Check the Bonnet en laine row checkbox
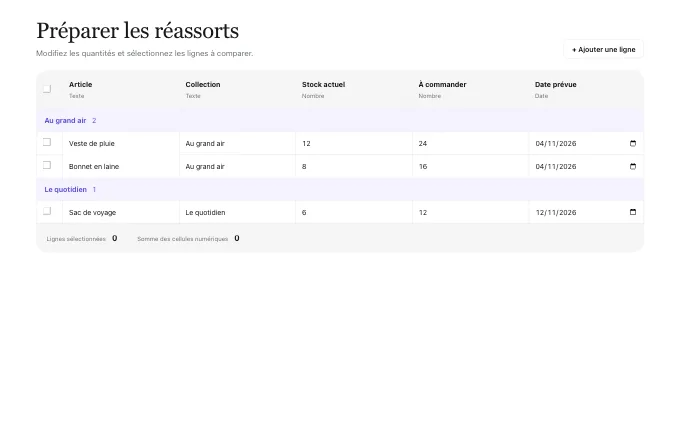 (47, 165)
